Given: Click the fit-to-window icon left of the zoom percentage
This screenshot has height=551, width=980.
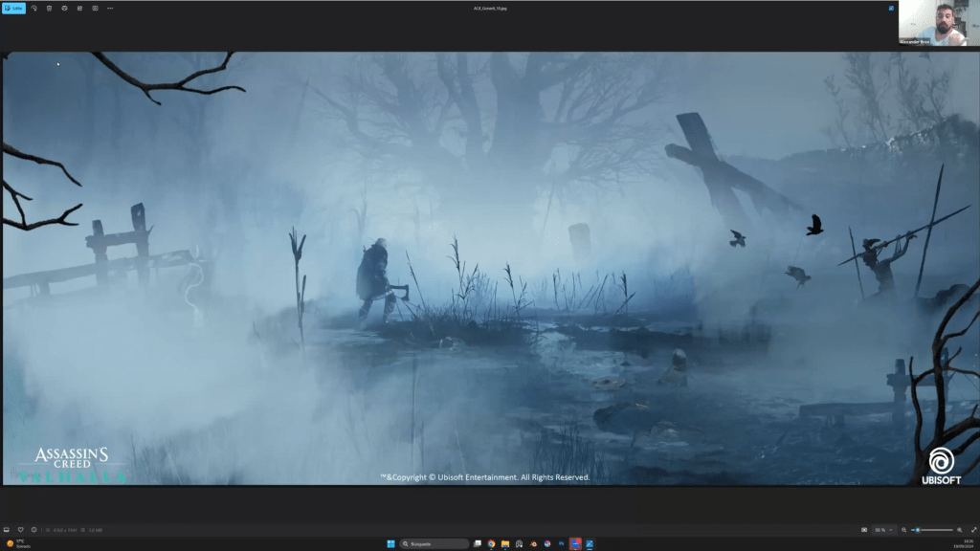Looking at the screenshot, I should click(x=864, y=530).
